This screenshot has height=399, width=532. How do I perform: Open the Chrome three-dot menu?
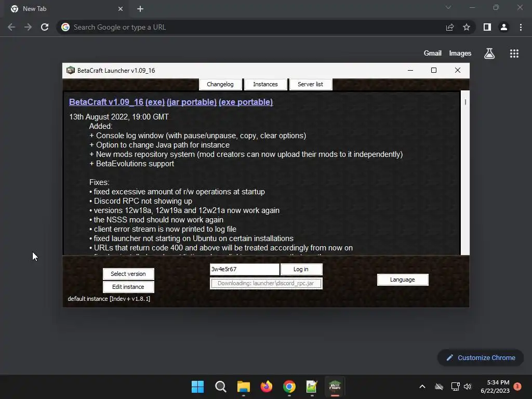tap(521, 27)
